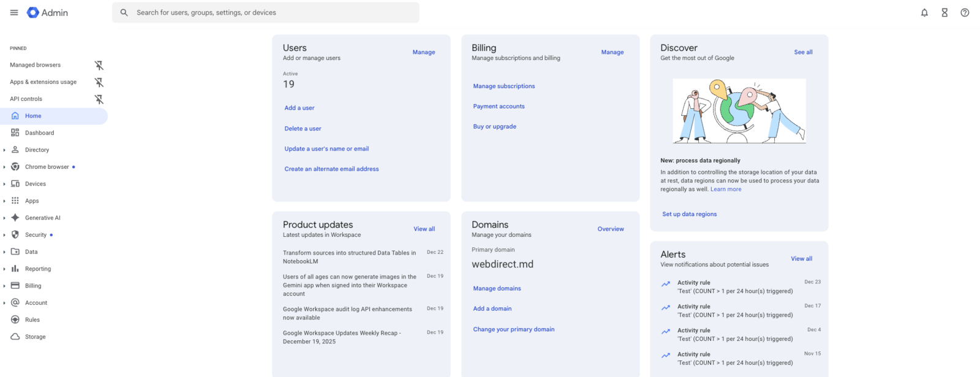Screen dimensions: 980x377
Task: Select Apps & extensions usage item
Action: click(x=43, y=82)
